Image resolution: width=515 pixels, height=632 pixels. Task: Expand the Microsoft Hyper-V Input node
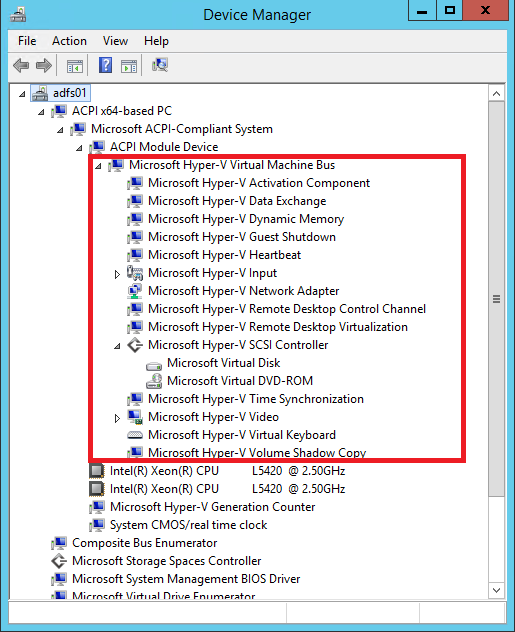(x=117, y=274)
